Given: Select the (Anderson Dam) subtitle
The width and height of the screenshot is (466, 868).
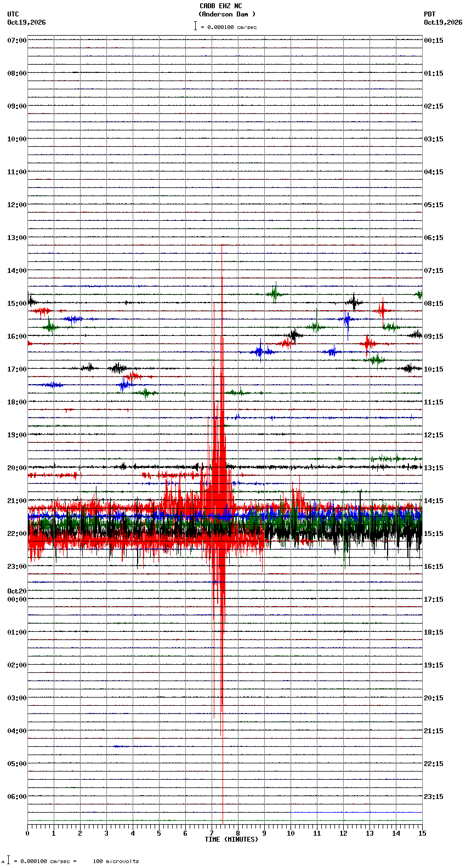Looking at the screenshot, I should pos(227,14).
